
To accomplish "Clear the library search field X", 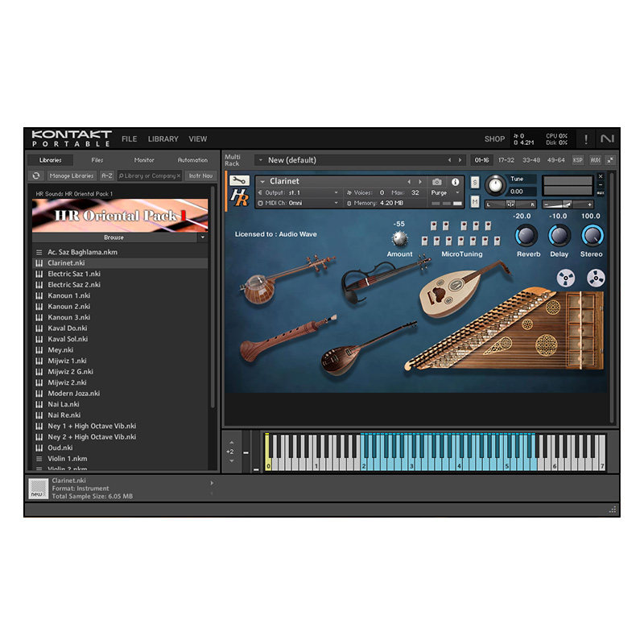I will click(x=178, y=175).
